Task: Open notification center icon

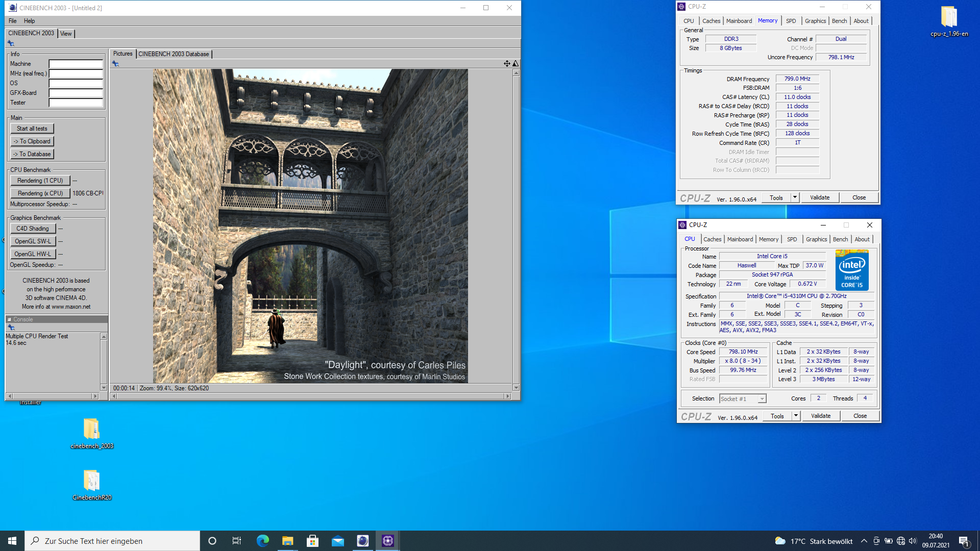Action: pos(964,541)
